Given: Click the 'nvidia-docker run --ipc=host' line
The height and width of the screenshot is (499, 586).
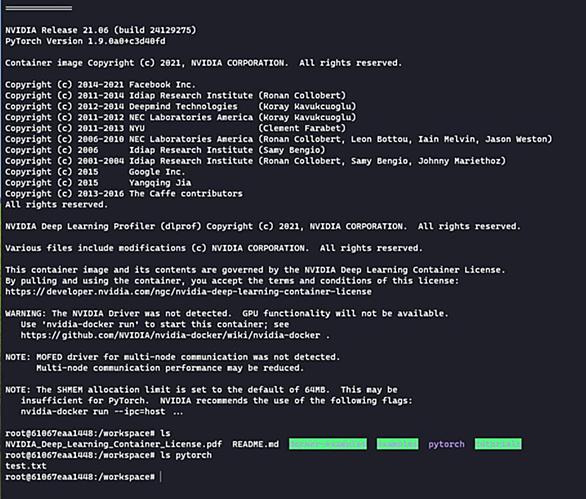Looking at the screenshot, I should (102, 412).
